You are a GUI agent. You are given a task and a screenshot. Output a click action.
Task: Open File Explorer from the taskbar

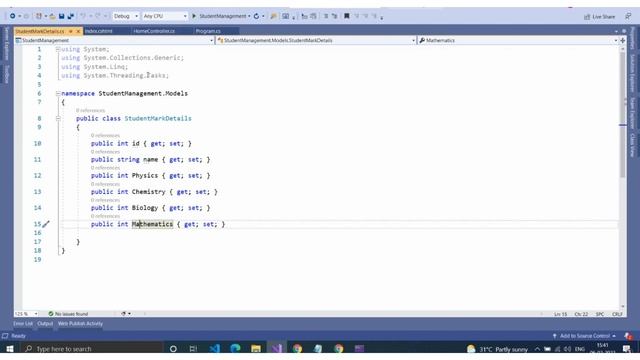tap(256, 349)
